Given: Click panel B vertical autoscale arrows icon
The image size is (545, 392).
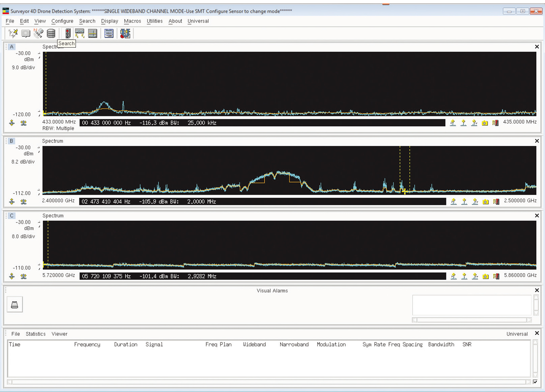Looking at the screenshot, I should [x=12, y=202].
